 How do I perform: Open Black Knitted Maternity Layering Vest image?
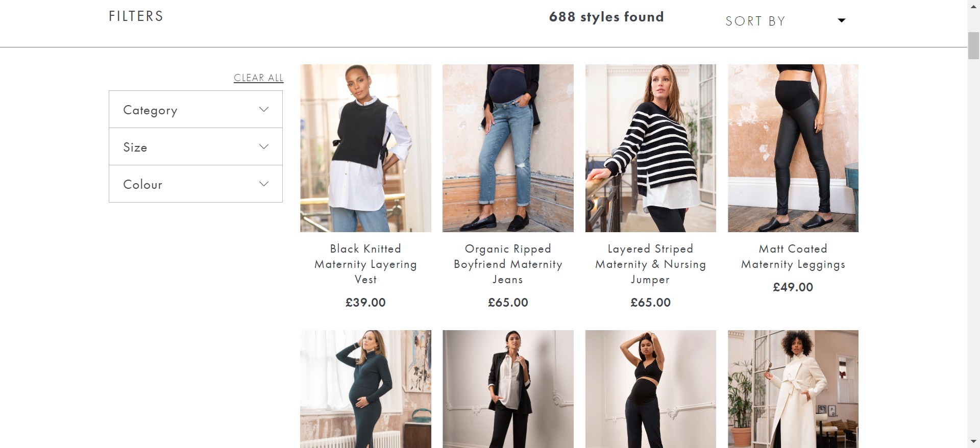[x=365, y=148]
